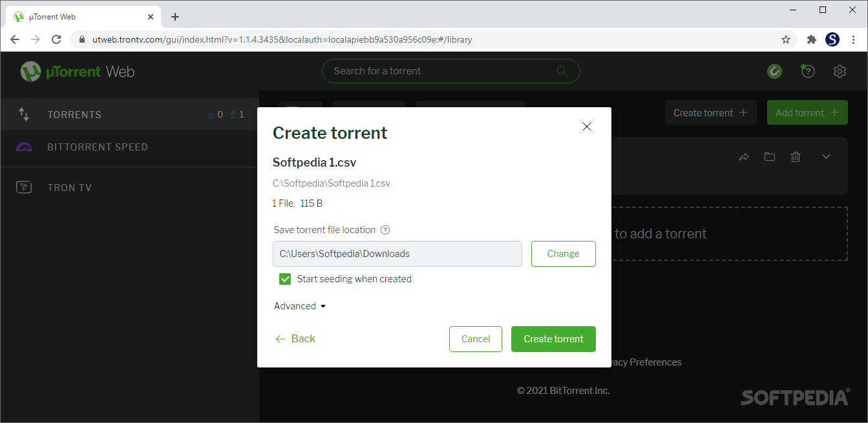Go Back in the Create torrent dialog
This screenshot has height=423, width=868.
click(295, 339)
